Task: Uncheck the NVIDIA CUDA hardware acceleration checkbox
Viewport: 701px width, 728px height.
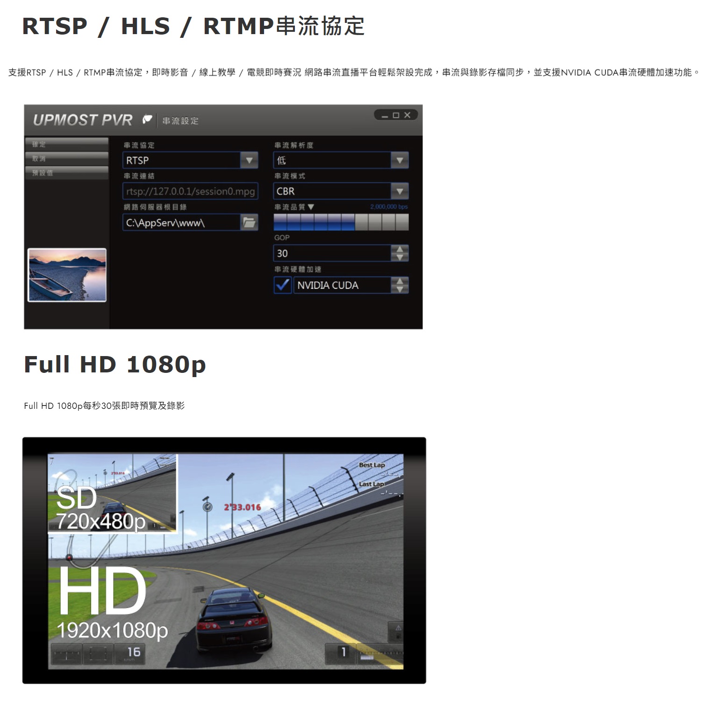Action: 282,285
